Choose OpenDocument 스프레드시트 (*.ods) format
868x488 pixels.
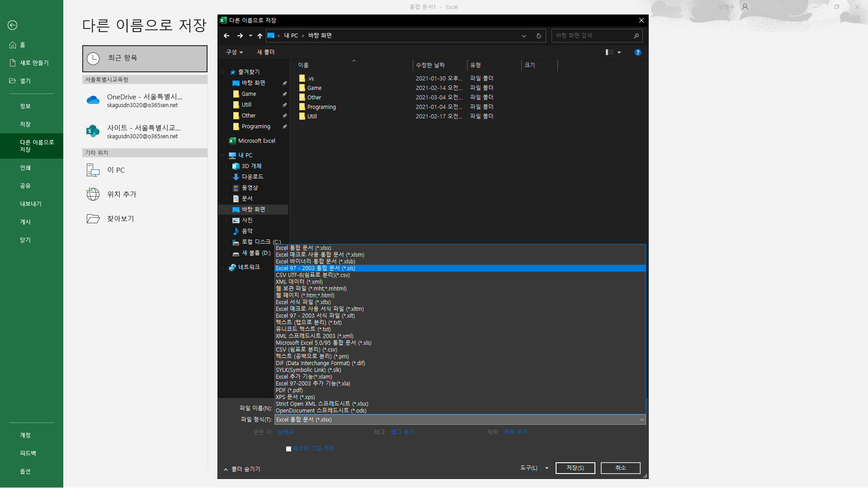pos(460,411)
